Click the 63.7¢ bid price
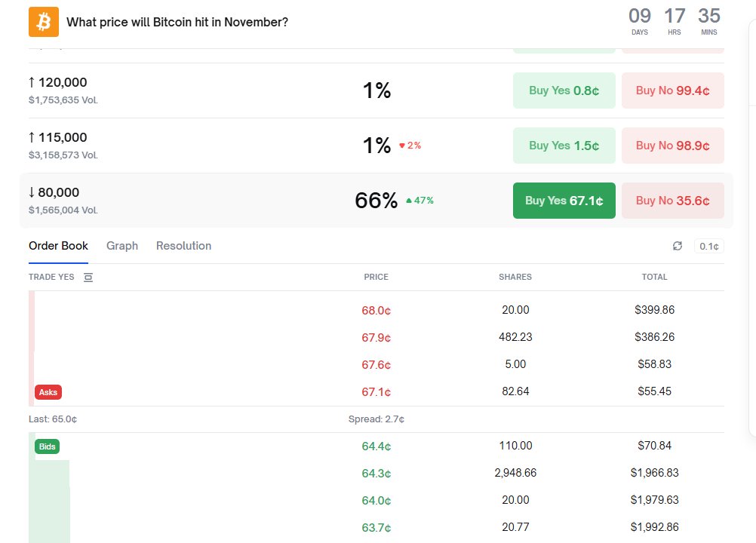 [x=376, y=528]
